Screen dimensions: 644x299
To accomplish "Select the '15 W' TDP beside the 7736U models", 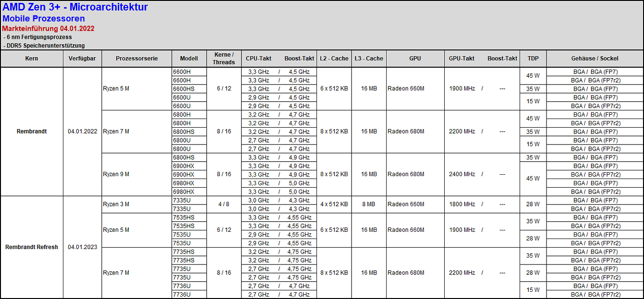I will tap(533, 290).
